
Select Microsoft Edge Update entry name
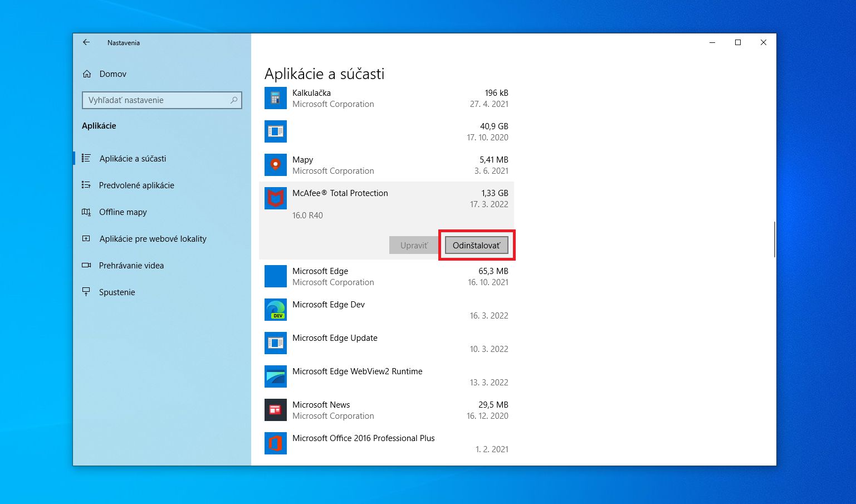(x=335, y=338)
